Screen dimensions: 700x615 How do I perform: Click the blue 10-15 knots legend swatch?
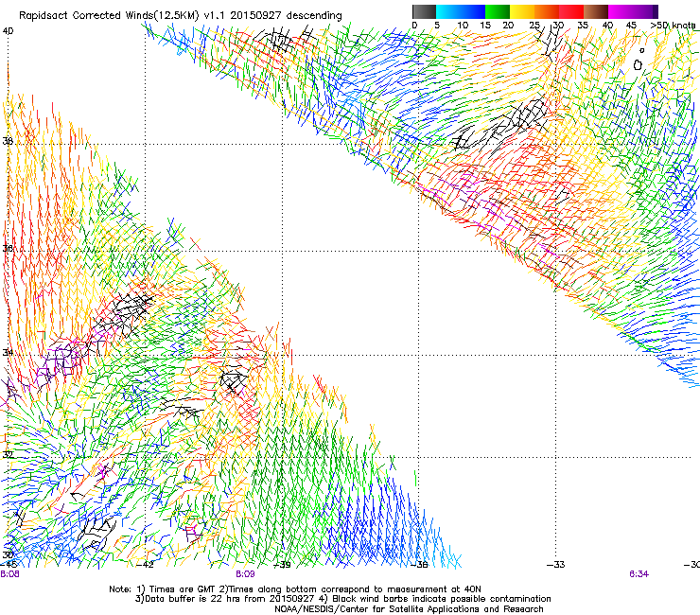[473, 11]
